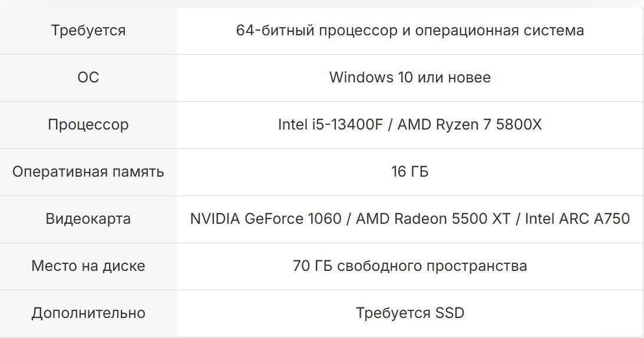Click the "NVIDIA GeForce 1060" text
Image resolution: width=644 pixels, height=338 pixels.
tap(266, 219)
